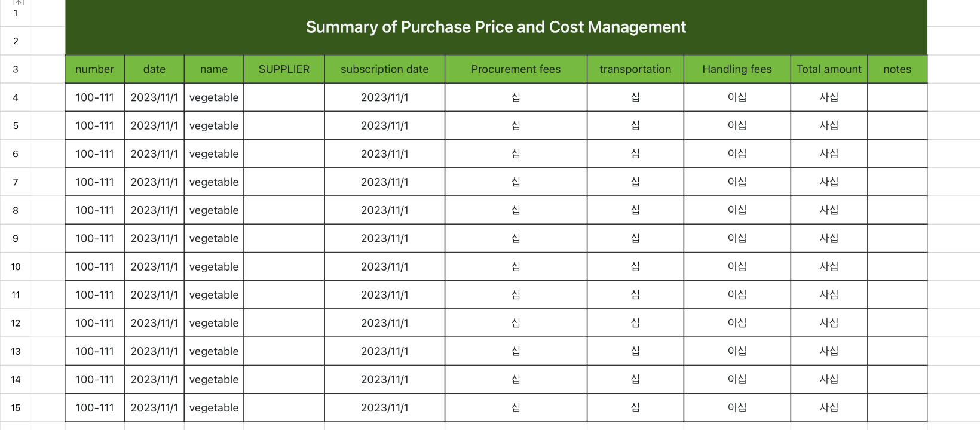
Task: Select the 'subscription date' header cell
Action: [x=385, y=69]
